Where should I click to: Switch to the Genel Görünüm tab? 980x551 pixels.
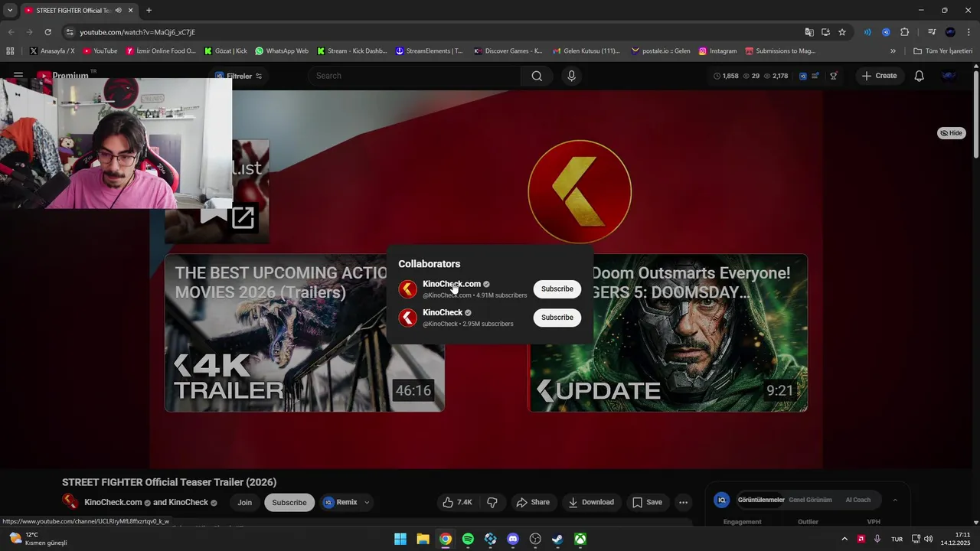click(x=810, y=500)
